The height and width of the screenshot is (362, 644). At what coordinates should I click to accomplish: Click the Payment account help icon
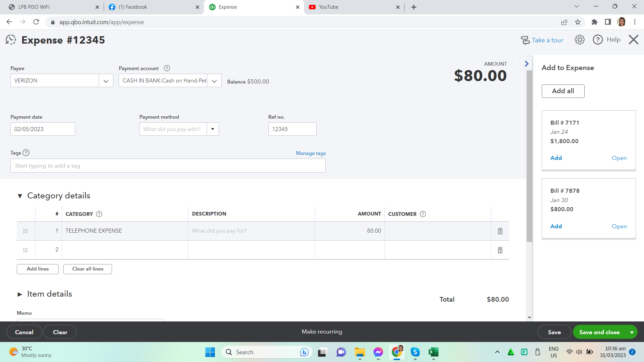[167, 68]
